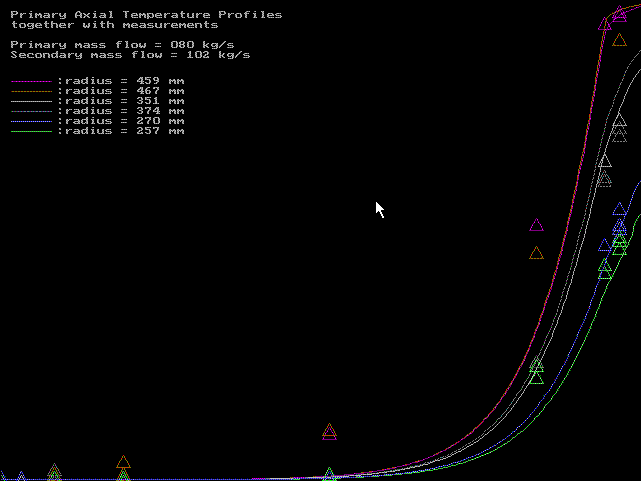Viewport: 641px width, 481px height.
Task: Click the orange triangle marker at top right
Action: [620, 40]
